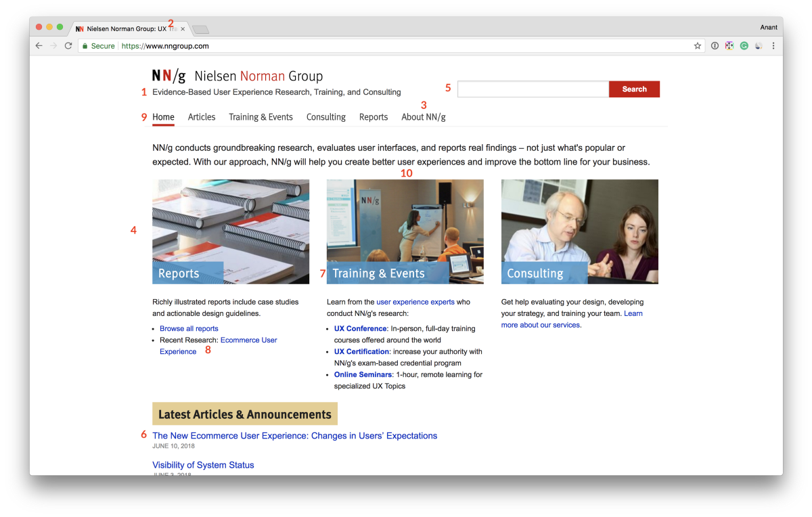This screenshot has width=812, height=517.
Task: Close the Nielsen Norman Group tab
Action: pos(183,29)
